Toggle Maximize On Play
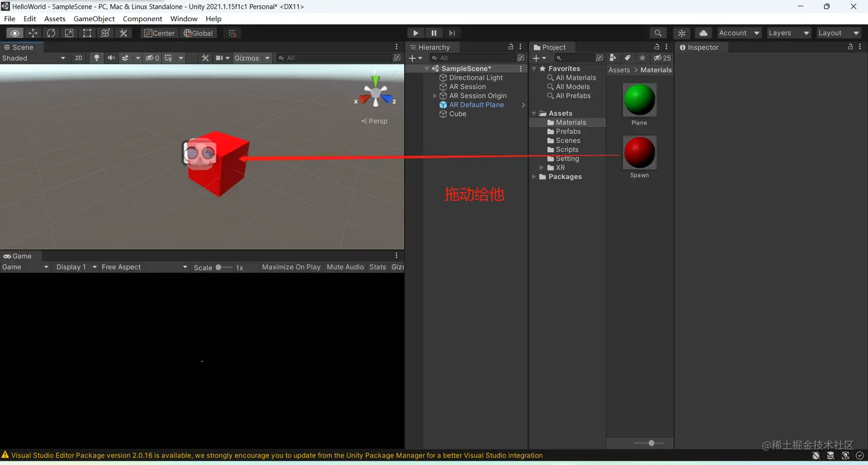Viewport: 868px width, 465px height. pos(291,267)
